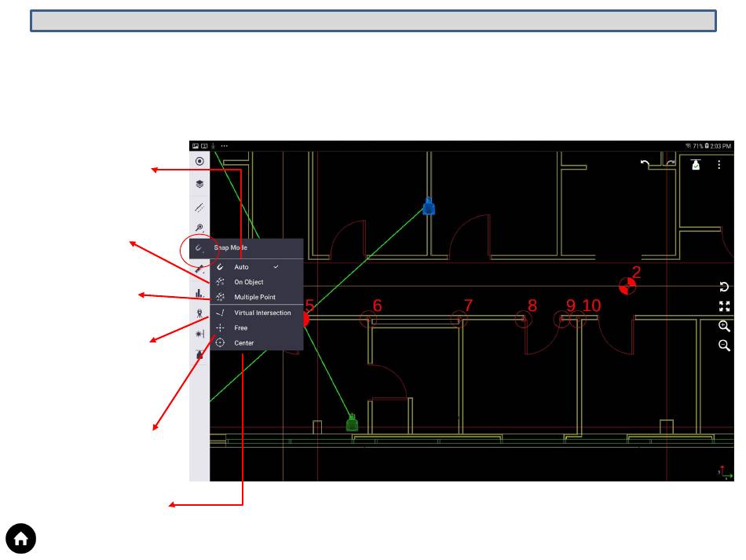Tap the 2:03 PM clock in status bar
Image resolution: width=746 pixels, height=560 pixels.
(x=721, y=146)
